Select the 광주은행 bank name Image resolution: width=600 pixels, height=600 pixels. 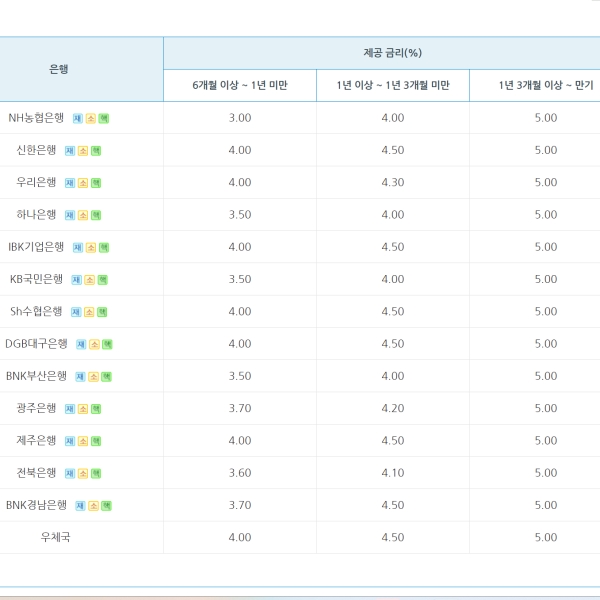pyautogui.click(x=36, y=408)
